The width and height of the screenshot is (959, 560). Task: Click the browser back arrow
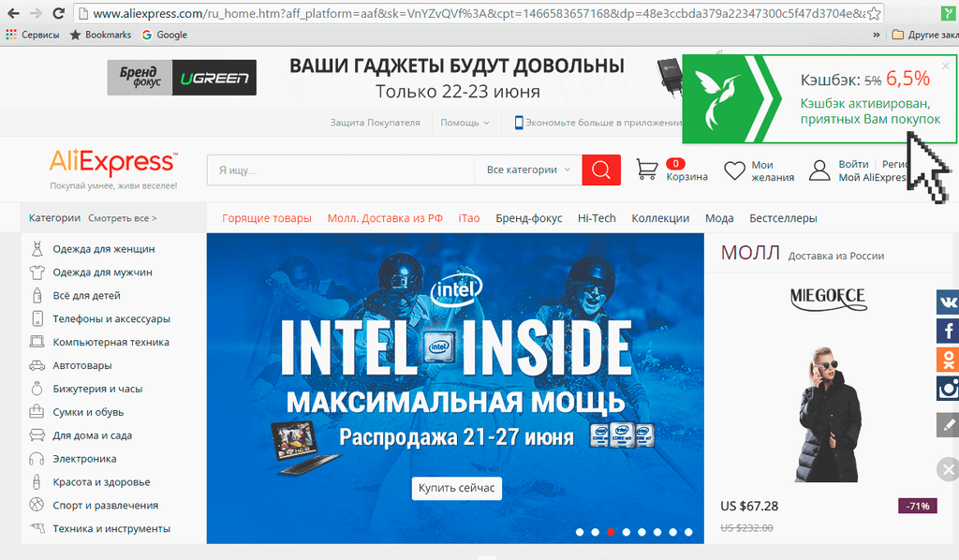pos(13,13)
